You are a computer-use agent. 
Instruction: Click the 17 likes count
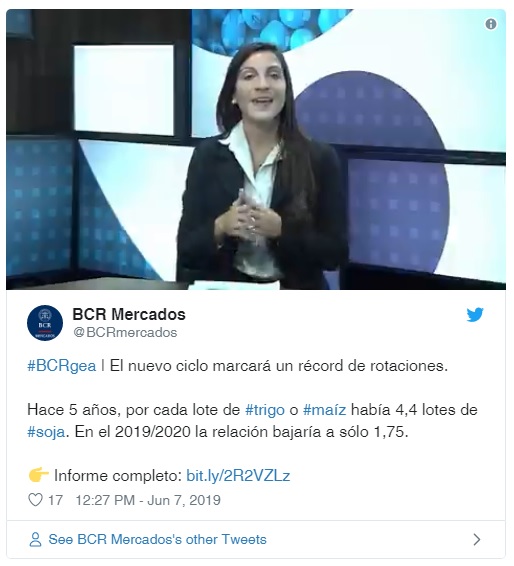click(x=55, y=500)
